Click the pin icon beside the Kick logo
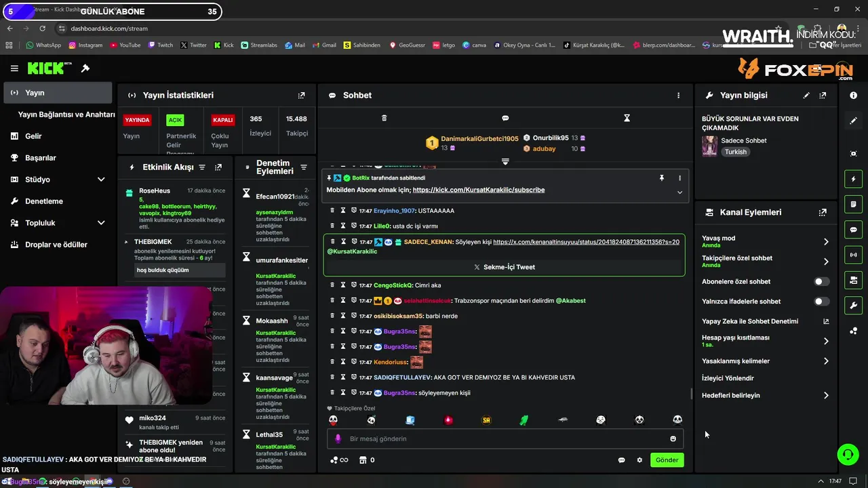This screenshot has height=488, width=868. coord(85,68)
